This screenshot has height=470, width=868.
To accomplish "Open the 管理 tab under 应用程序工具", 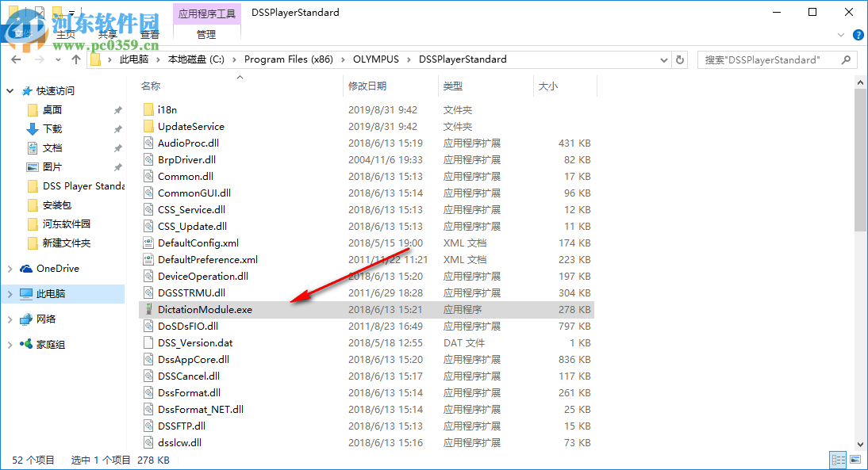I will 206,34.
